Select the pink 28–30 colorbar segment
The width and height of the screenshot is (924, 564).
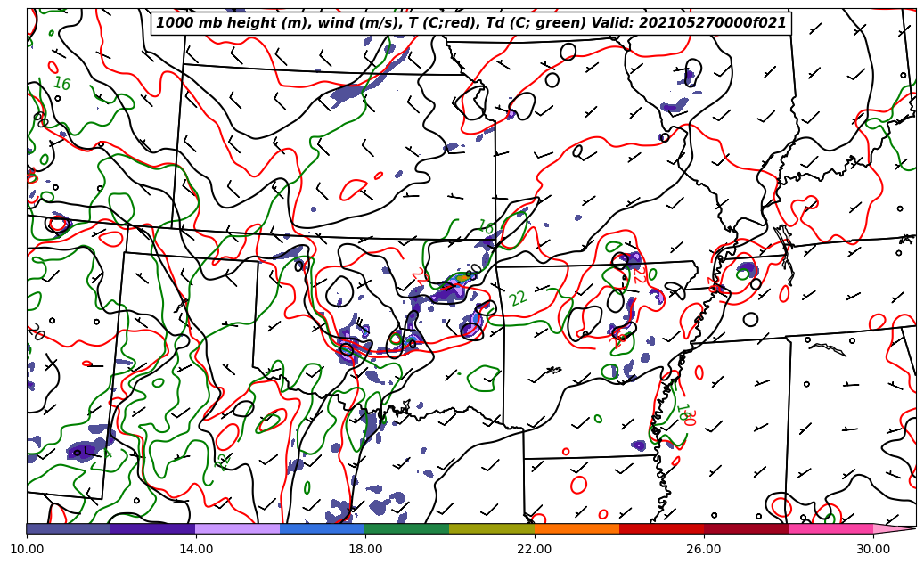(831, 528)
